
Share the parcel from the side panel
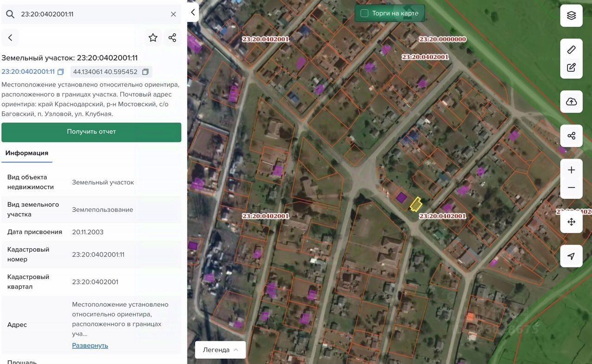click(x=173, y=37)
